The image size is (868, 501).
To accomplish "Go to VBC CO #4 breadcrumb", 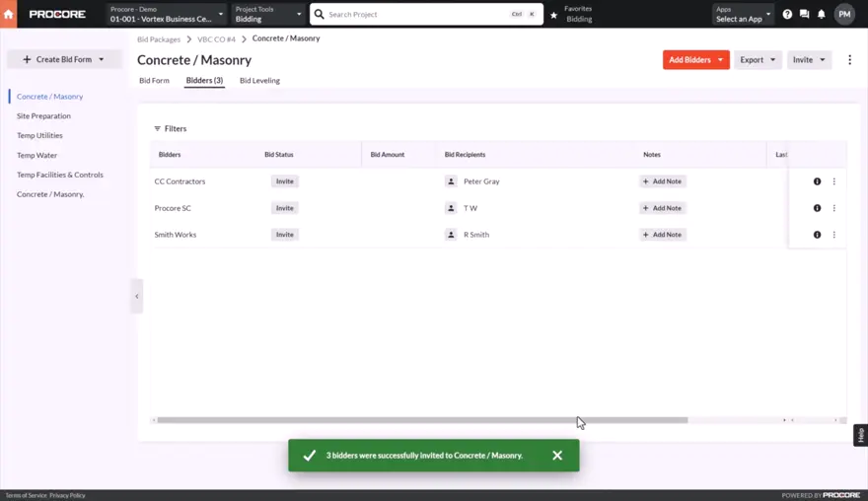I will [x=216, y=39].
